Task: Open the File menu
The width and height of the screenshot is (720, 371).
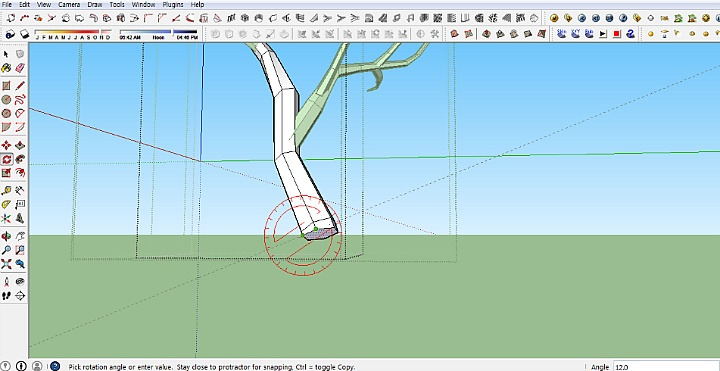Action: (x=6, y=4)
